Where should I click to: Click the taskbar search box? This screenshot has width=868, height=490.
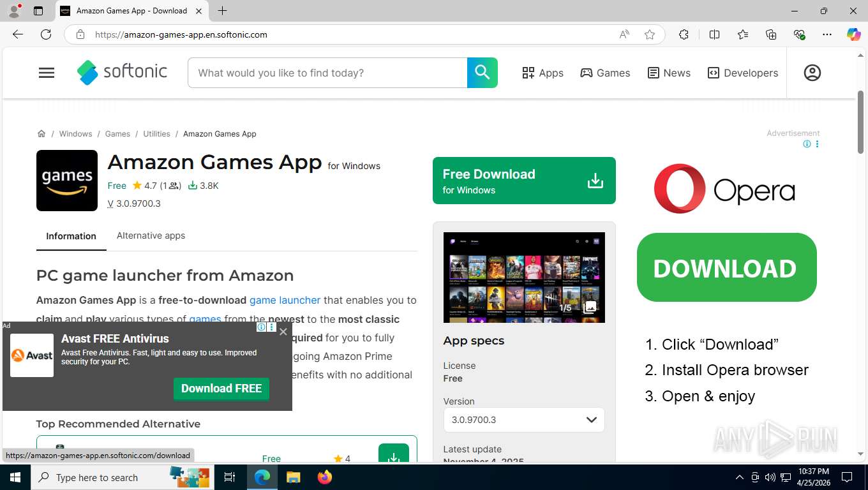tap(121, 477)
